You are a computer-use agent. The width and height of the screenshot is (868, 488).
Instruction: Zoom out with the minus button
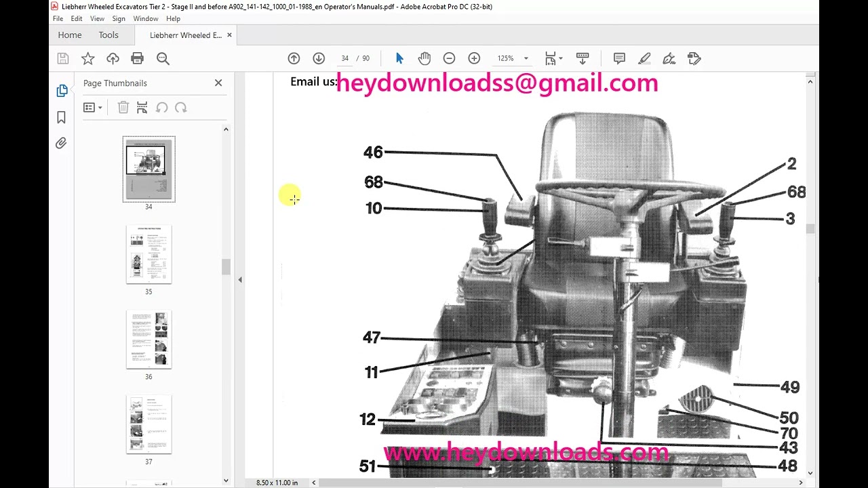tap(449, 58)
